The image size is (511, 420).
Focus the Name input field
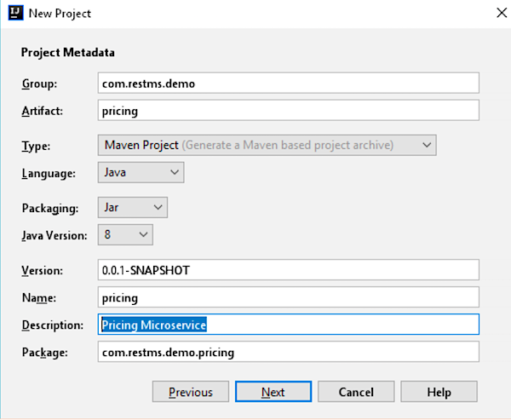289,297
